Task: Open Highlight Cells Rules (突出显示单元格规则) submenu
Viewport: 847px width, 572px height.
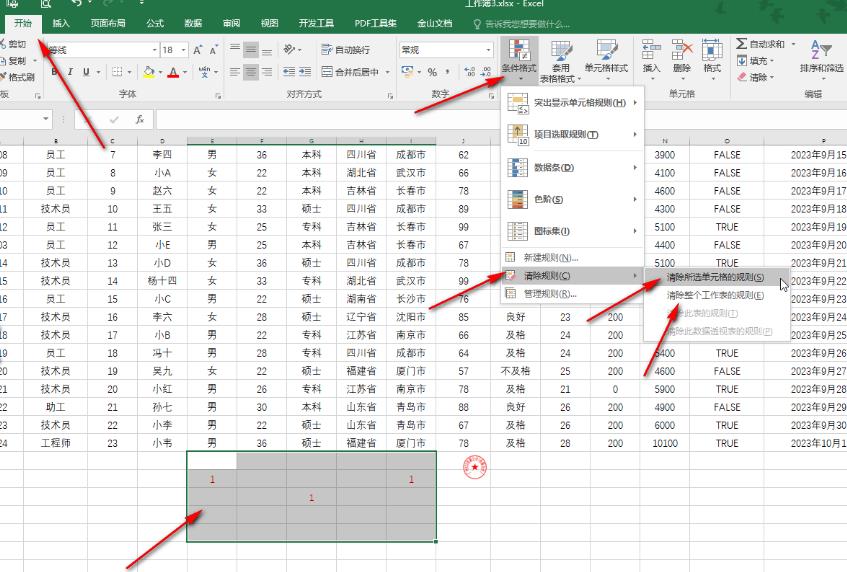Action: [x=573, y=103]
